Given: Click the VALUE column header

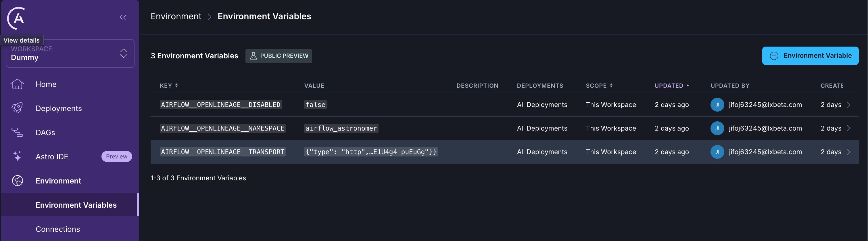Looking at the screenshot, I should click(x=314, y=86).
